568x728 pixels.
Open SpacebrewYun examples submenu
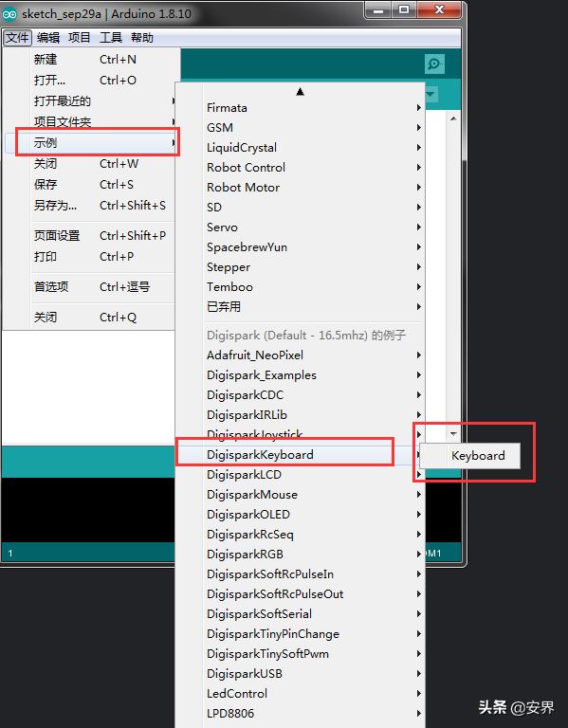[300, 247]
